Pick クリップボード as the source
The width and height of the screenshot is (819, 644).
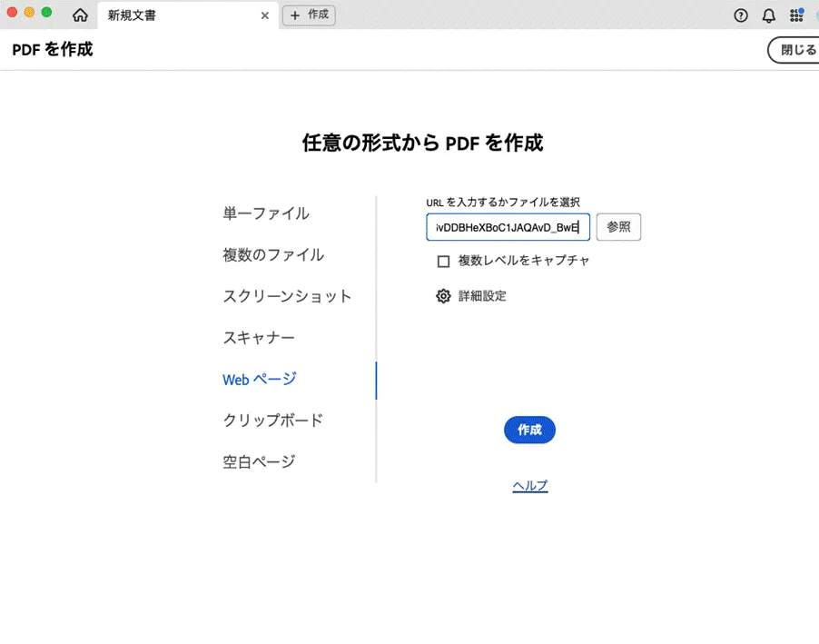[x=272, y=421]
